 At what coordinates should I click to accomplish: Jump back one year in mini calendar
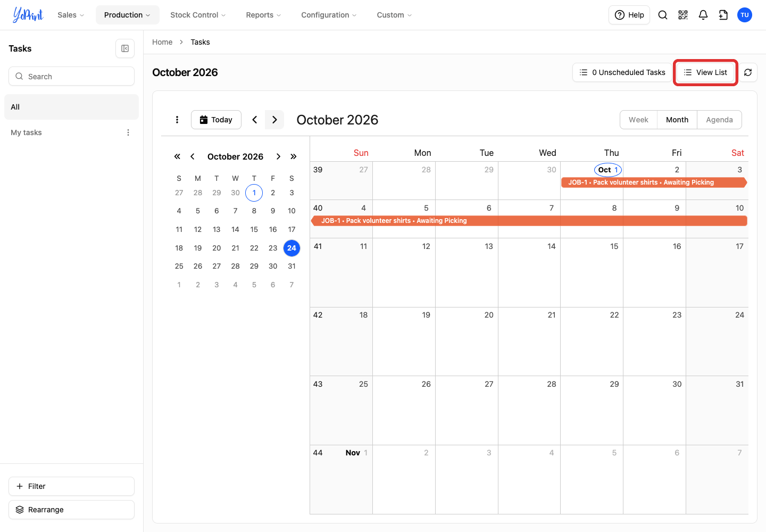[177, 156]
